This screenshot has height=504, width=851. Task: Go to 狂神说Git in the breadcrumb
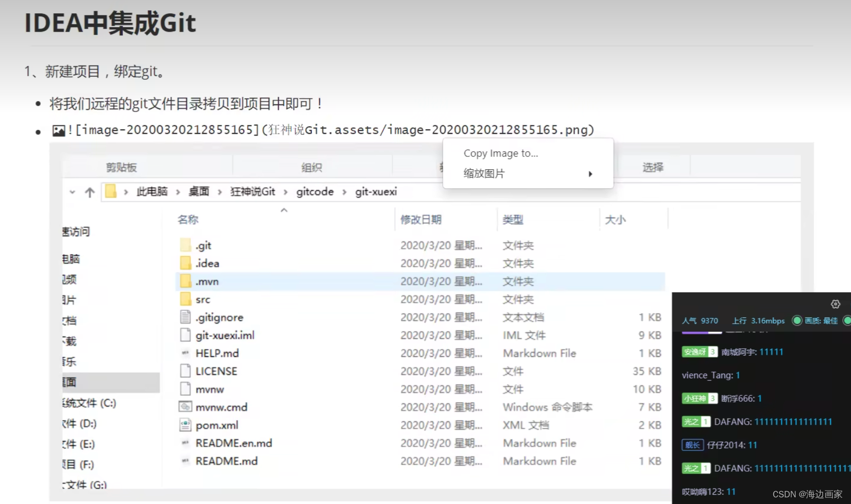coord(252,192)
